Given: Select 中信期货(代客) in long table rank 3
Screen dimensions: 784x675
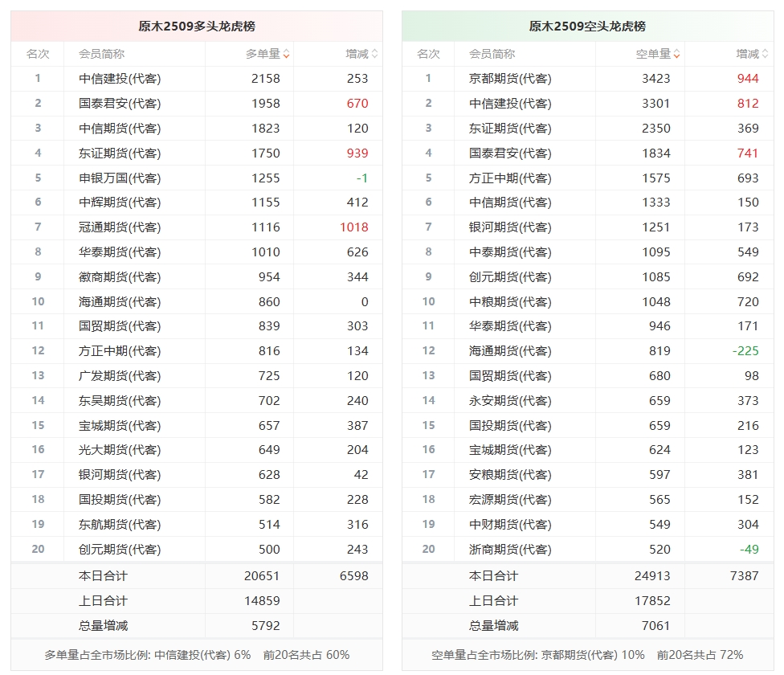Looking at the screenshot, I should 120,129.
